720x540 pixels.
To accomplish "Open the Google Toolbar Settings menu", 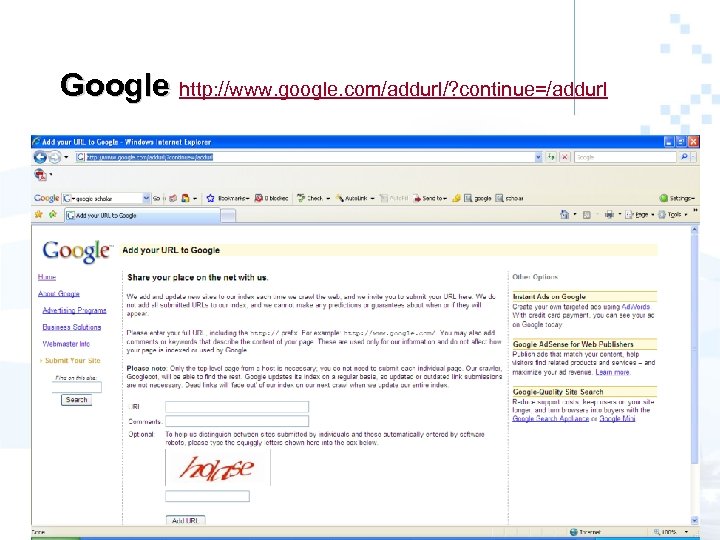I will (677, 198).
